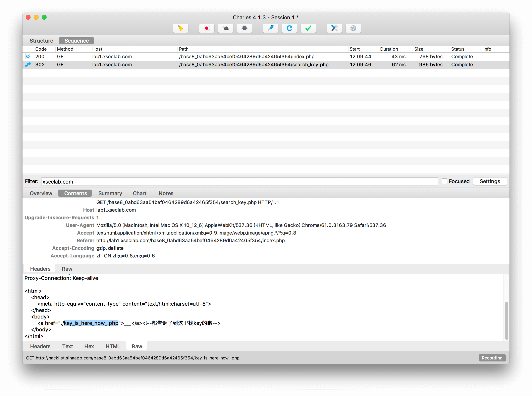Click the User-Agent header value
The width and height of the screenshot is (532, 396).
click(x=241, y=225)
